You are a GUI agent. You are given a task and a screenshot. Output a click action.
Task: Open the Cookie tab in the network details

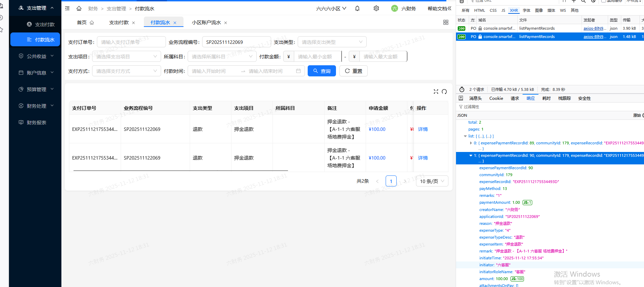(x=496, y=98)
